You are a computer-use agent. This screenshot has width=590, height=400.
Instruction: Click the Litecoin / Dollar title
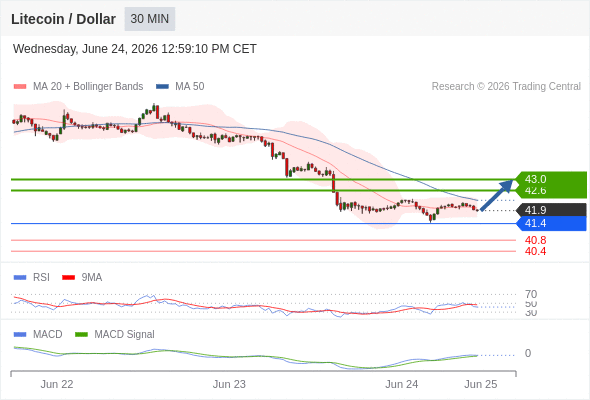tap(63, 19)
